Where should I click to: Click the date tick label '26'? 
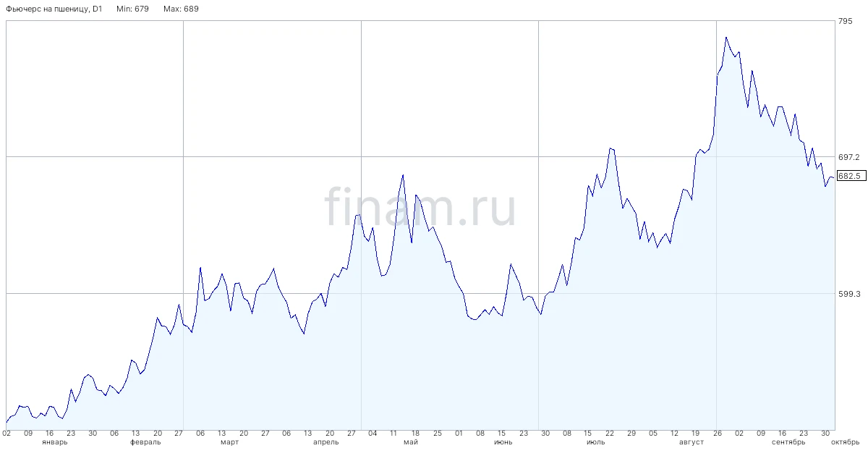click(717, 434)
